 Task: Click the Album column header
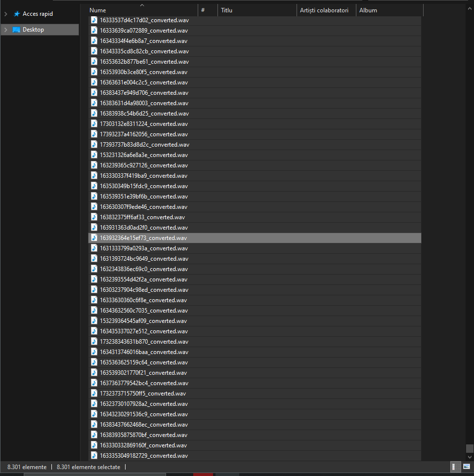pyautogui.click(x=368, y=10)
